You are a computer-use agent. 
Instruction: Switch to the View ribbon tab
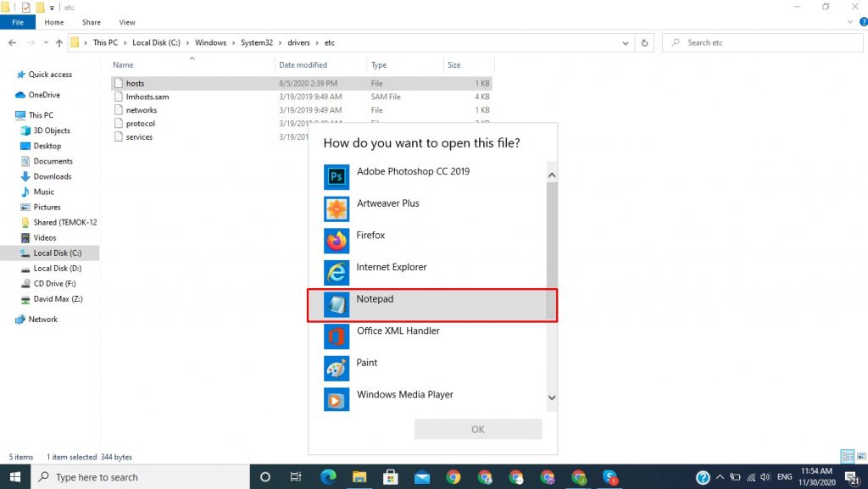pos(127,22)
